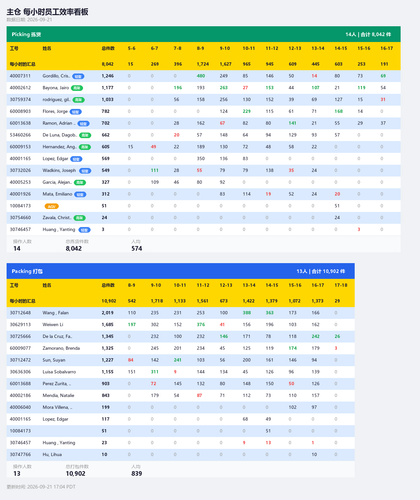Click the name 'Luisa Sobalvarro'
The image size is (420, 500).
click(x=59, y=372)
